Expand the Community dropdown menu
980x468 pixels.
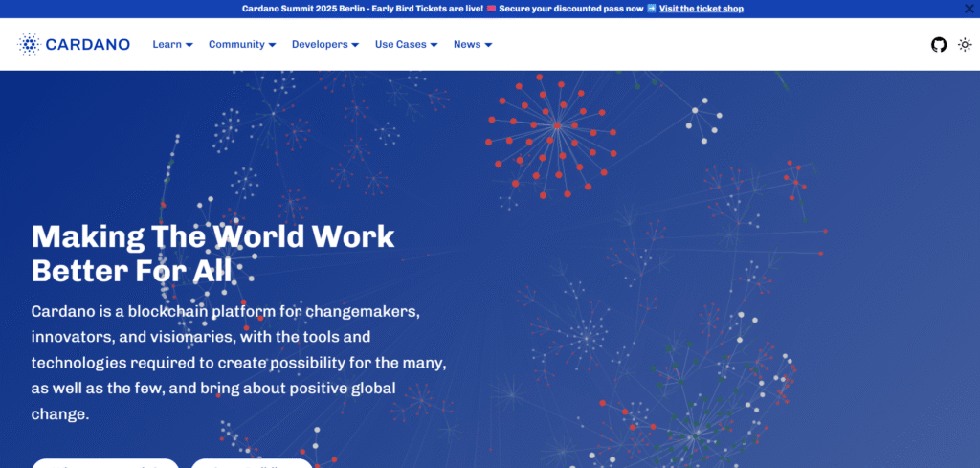[242, 44]
